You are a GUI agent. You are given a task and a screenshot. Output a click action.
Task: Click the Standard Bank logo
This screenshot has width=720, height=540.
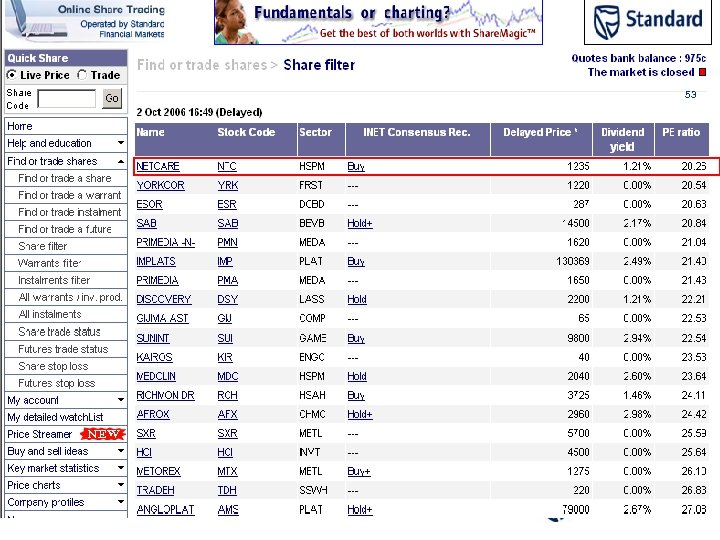point(647,22)
